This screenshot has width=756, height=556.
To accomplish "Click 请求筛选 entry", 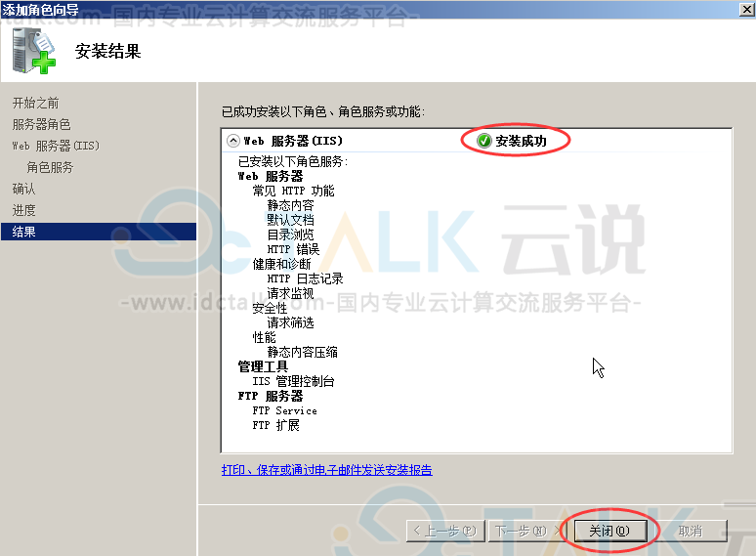I will click(x=290, y=322).
